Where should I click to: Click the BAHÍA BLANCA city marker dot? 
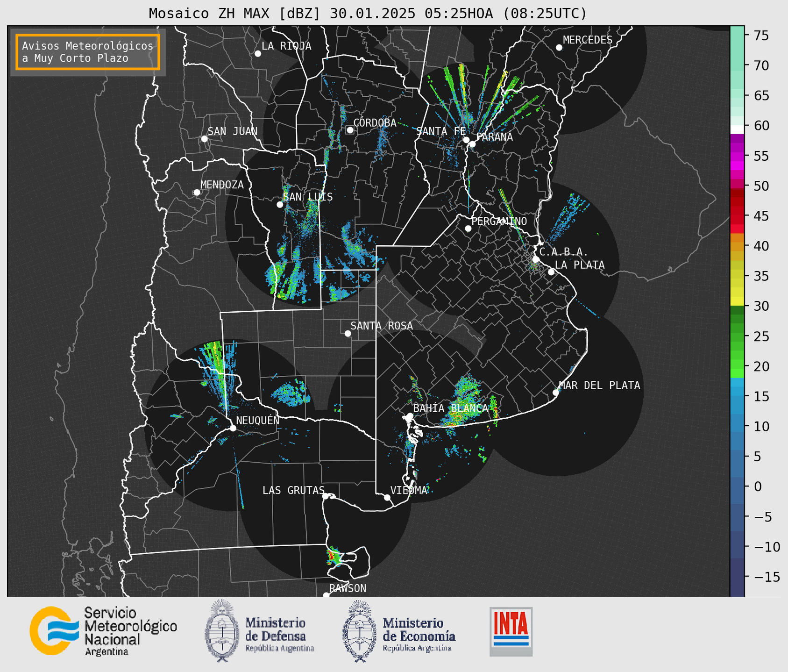[x=410, y=416]
